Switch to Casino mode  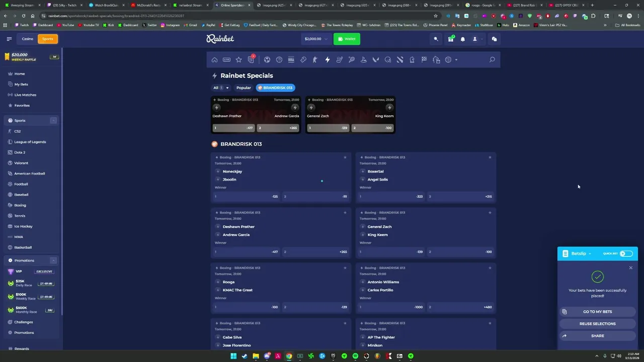28,39
